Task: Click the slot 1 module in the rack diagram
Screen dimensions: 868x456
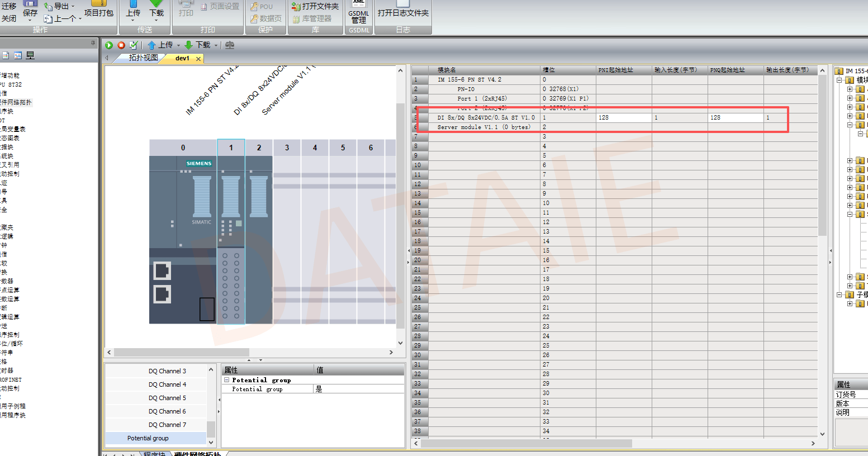Action: pos(231,232)
